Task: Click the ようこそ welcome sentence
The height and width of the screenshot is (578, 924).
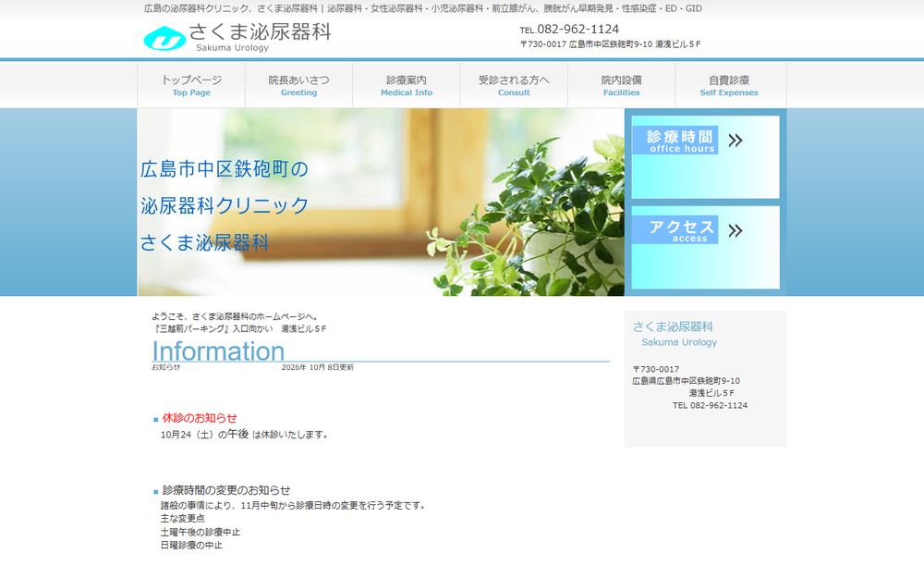Action: point(235,316)
